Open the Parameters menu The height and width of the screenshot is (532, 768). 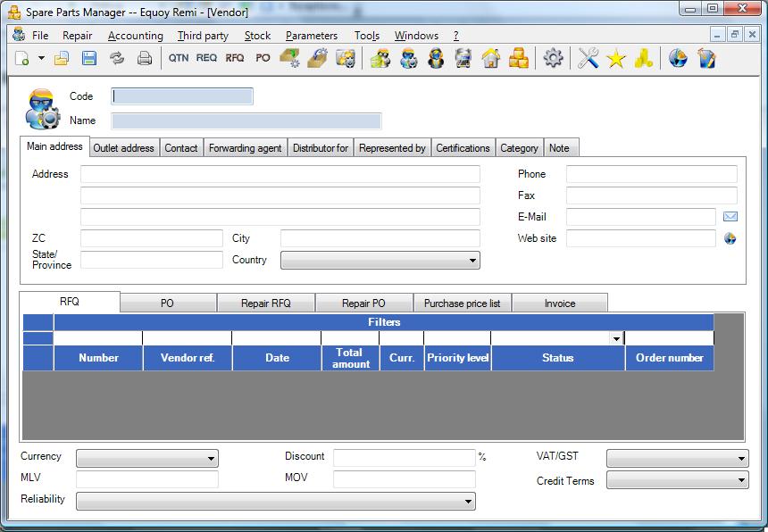tap(312, 36)
